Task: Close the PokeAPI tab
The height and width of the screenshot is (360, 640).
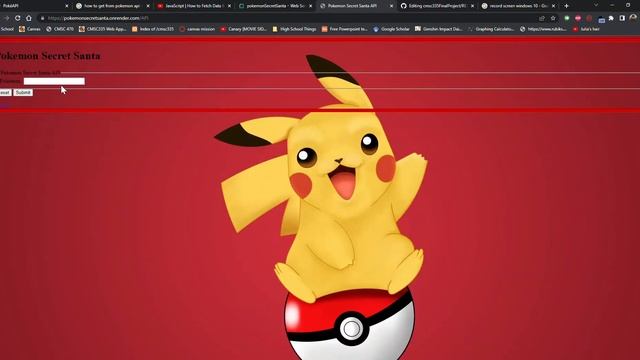Action: coord(67,6)
